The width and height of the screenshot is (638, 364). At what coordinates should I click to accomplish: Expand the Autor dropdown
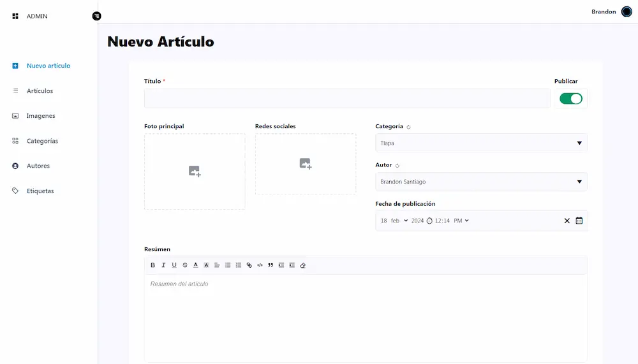481,182
